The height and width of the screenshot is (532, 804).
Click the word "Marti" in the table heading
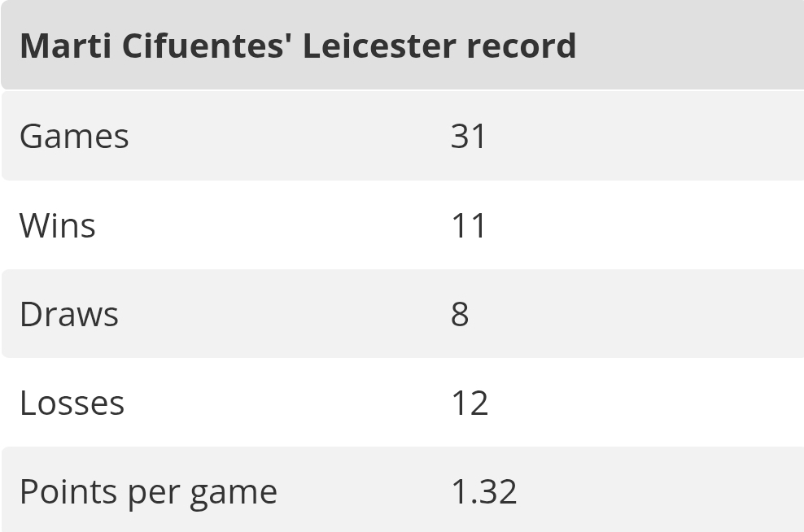65,46
